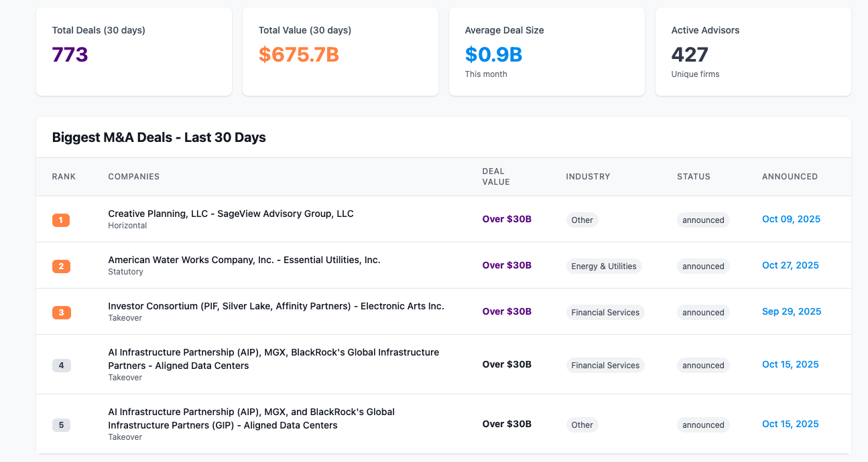Open the Active Advisors stat card

click(x=753, y=51)
